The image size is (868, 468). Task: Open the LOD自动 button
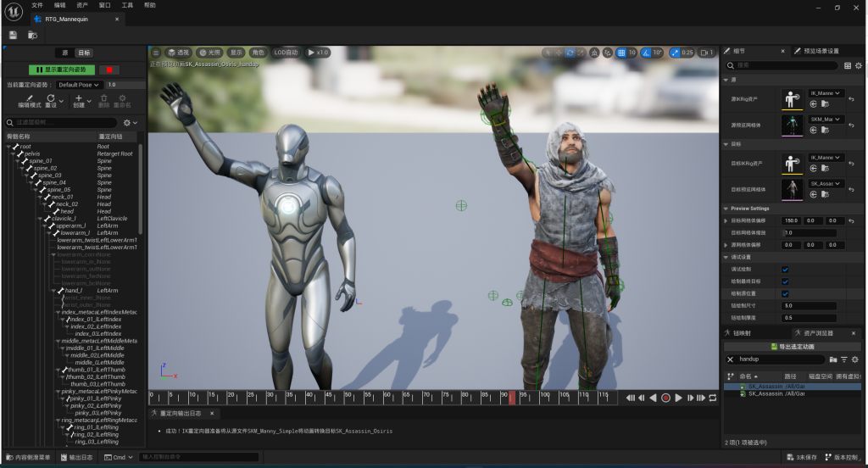286,53
